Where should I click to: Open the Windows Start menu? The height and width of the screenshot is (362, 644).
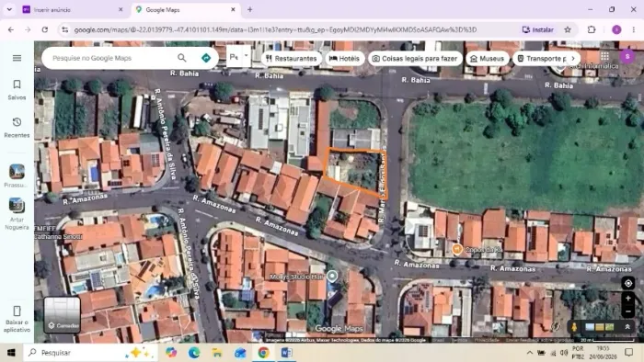(x=11, y=353)
